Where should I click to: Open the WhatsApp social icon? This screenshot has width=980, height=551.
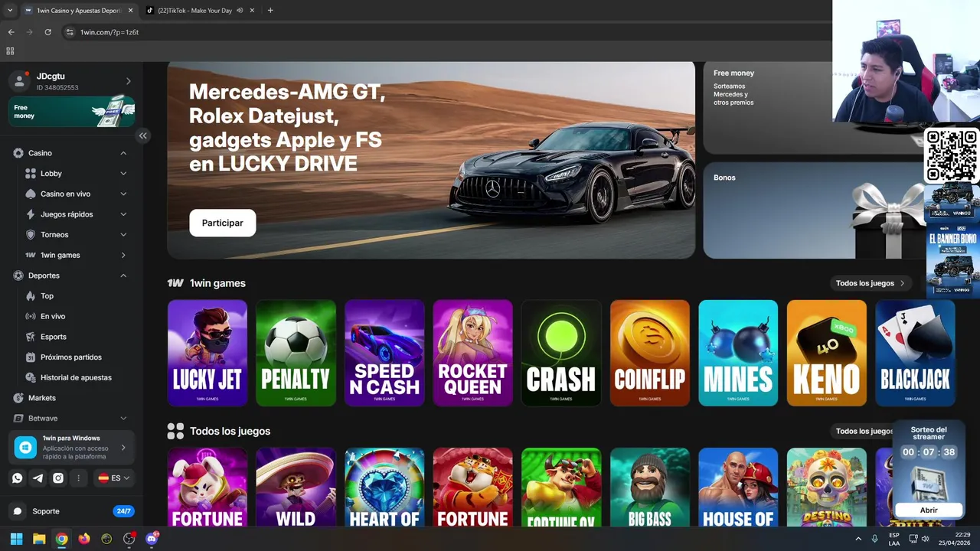pyautogui.click(x=18, y=478)
